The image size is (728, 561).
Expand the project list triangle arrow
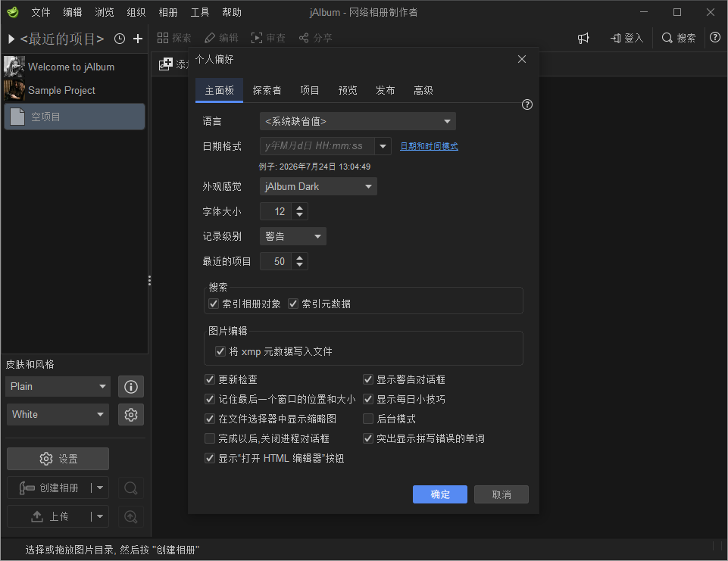coord(11,39)
